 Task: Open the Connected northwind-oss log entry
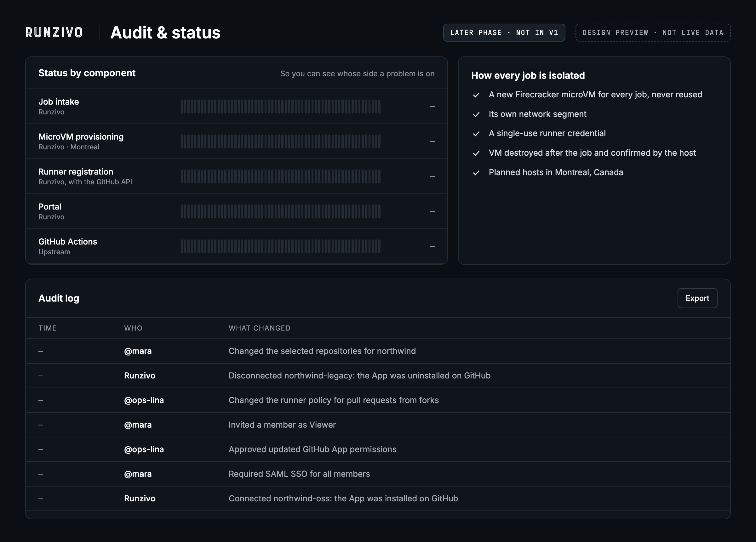[378, 499]
